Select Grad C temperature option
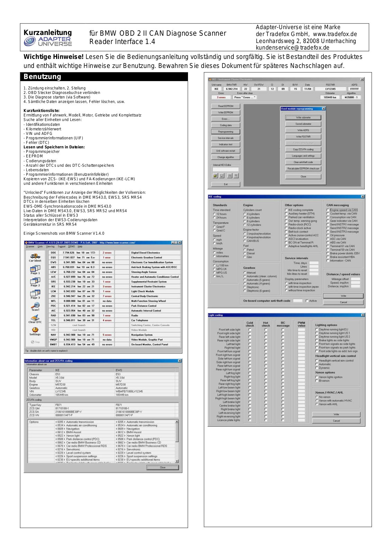This screenshot has height=555, width=392. tap(219, 231)
